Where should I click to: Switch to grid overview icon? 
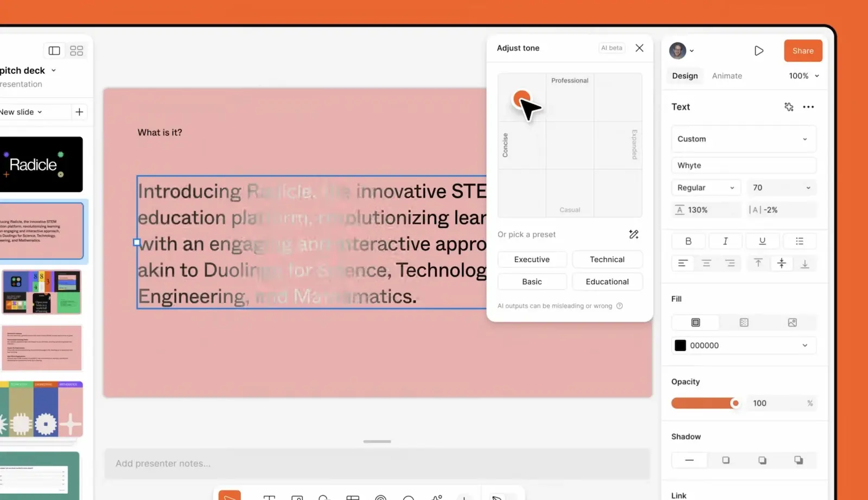tap(76, 50)
